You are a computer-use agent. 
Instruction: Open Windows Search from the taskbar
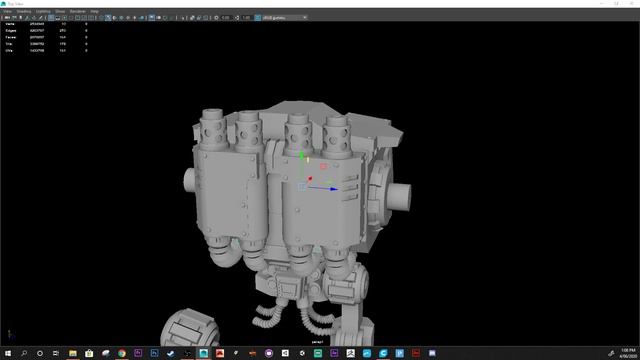[x=24, y=353]
